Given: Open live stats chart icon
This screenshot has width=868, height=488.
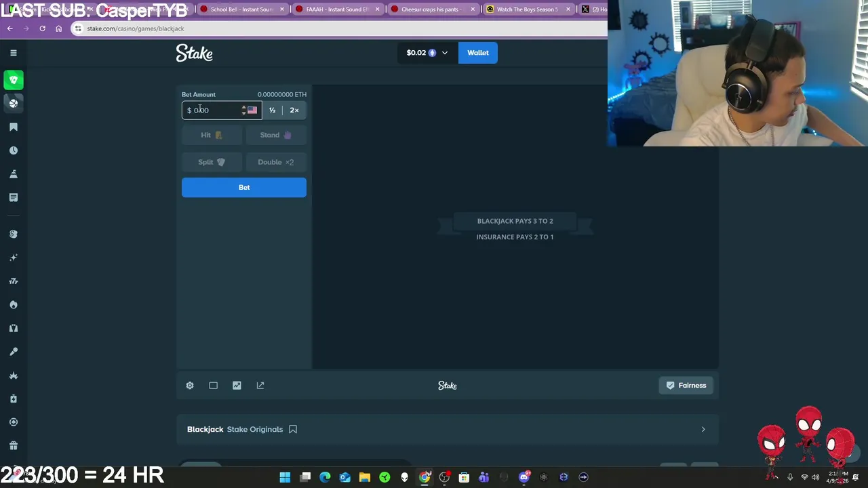Looking at the screenshot, I should (237, 386).
